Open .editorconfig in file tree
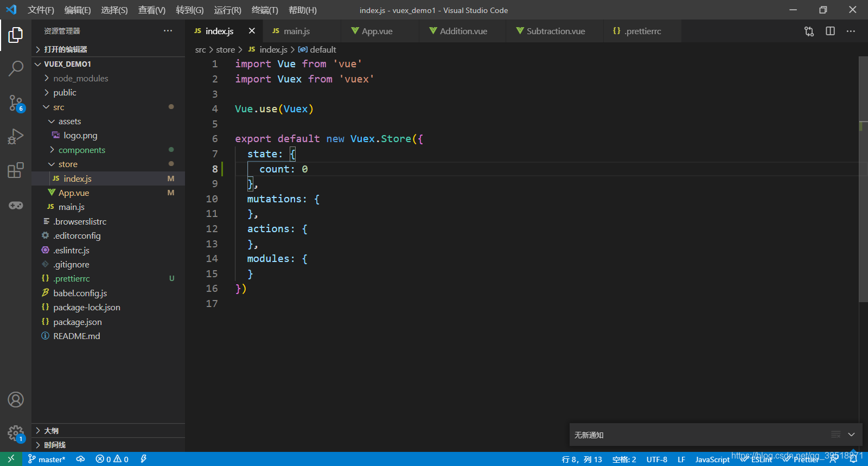 tap(108, 235)
